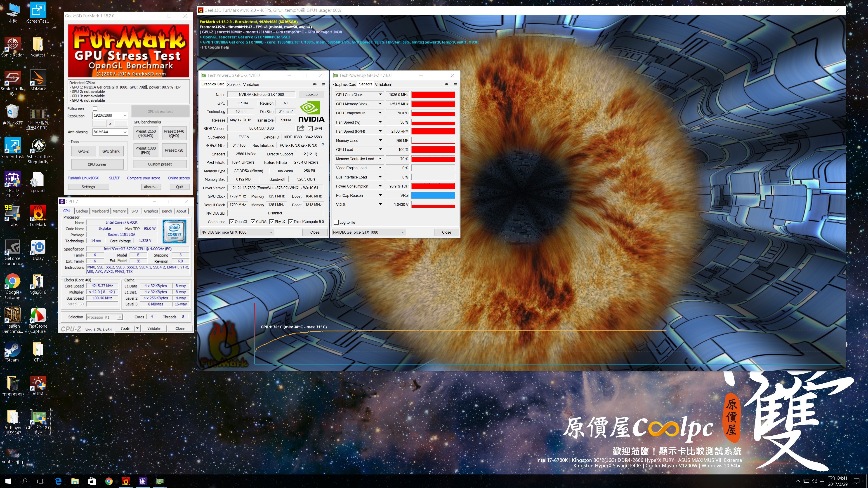This screenshot has height=488, width=868.
Task: Click the Validate button in CPU-Z
Action: (x=154, y=328)
